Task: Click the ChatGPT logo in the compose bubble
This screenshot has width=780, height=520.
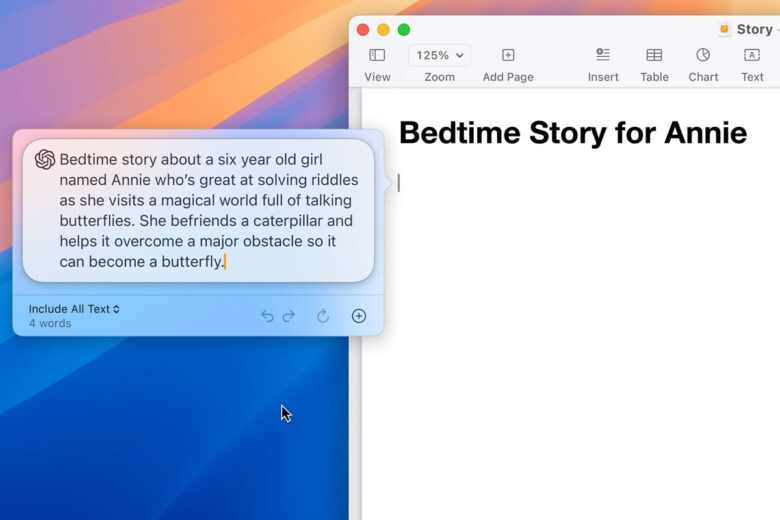Action: click(45, 160)
